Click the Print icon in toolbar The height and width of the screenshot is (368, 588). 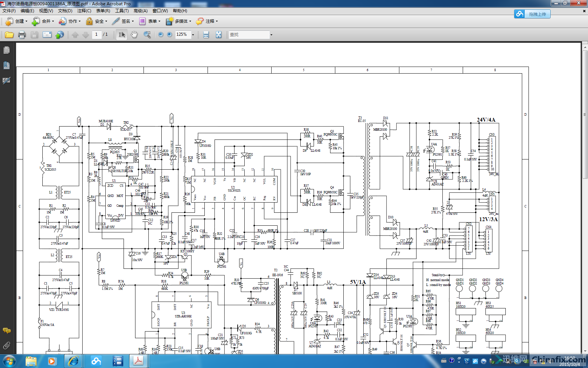[x=22, y=35]
